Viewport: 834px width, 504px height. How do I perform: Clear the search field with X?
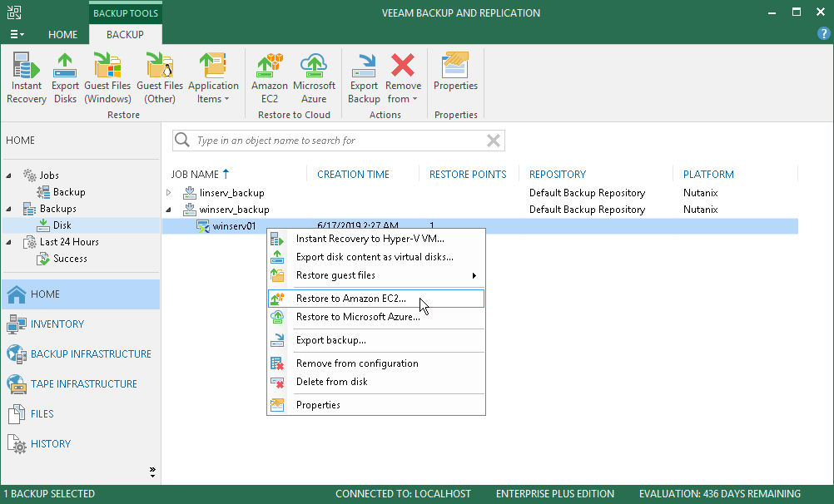click(494, 141)
